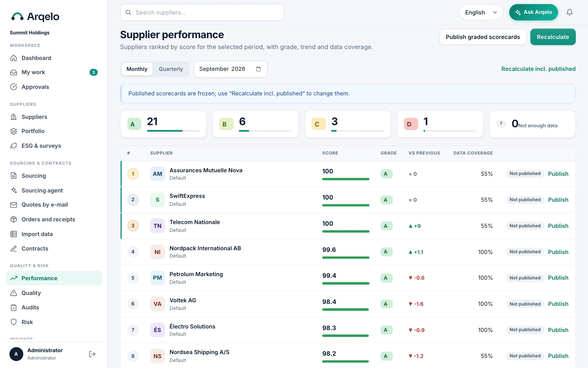Open Orders and receipts page
Image resolution: width=588 pixels, height=368 pixels.
point(54,219)
